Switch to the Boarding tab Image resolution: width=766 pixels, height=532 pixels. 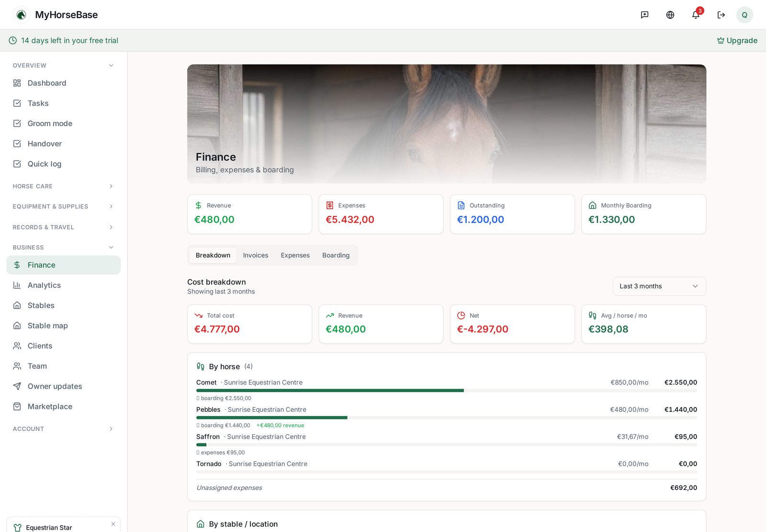(x=336, y=255)
